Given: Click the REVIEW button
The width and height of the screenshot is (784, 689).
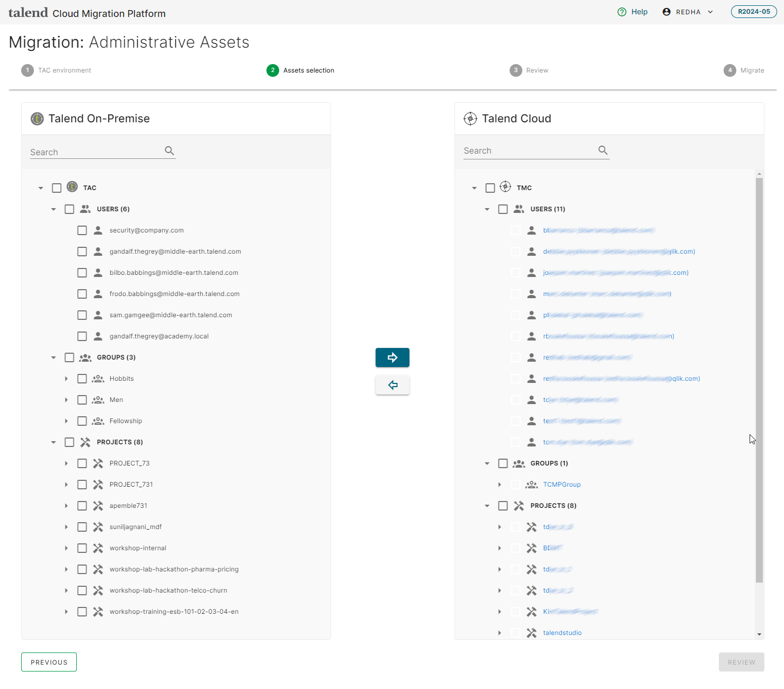Looking at the screenshot, I should [x=741, y=662].
